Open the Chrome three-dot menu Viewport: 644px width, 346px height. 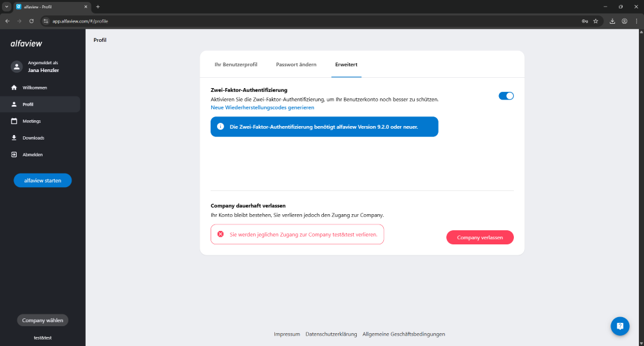[636, 21]
